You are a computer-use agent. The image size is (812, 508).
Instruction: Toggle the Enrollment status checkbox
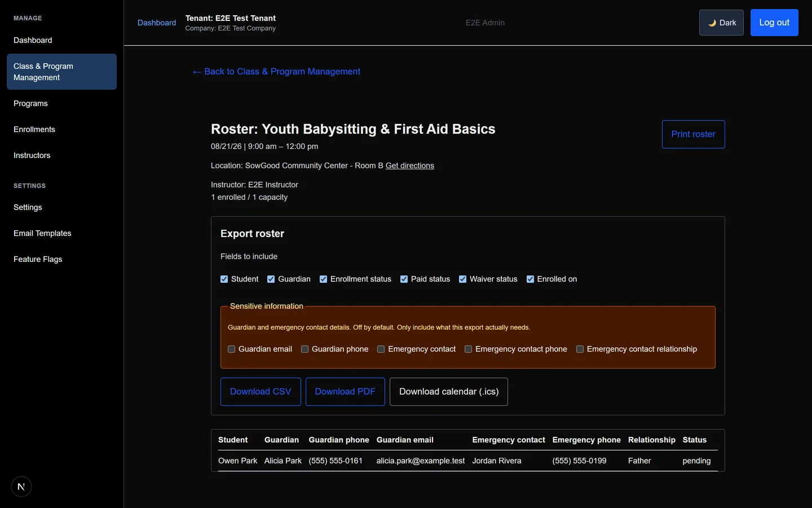[324, 279]
